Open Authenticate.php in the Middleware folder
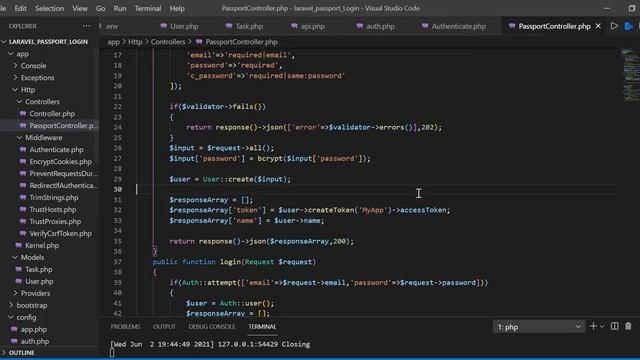The image size is (640, 360). 56,149
